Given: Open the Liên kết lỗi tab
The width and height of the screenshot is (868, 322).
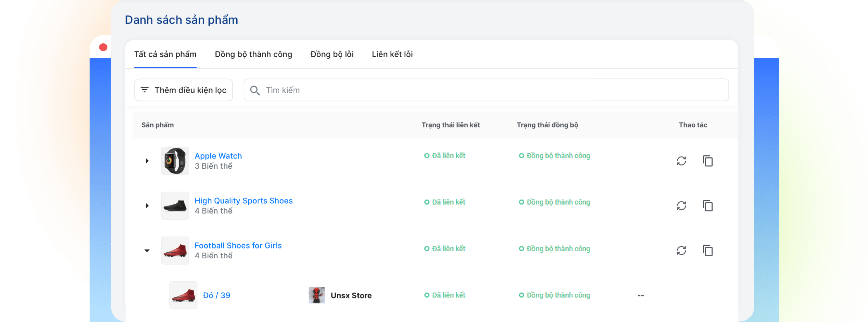Looking at the screenshot, I should click(x=392, y=54).
